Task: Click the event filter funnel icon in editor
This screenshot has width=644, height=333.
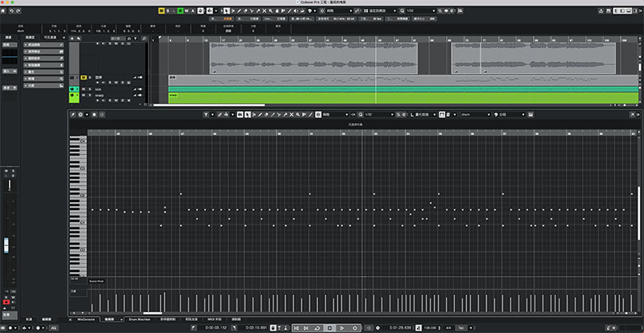Action: tap(206, 114)
